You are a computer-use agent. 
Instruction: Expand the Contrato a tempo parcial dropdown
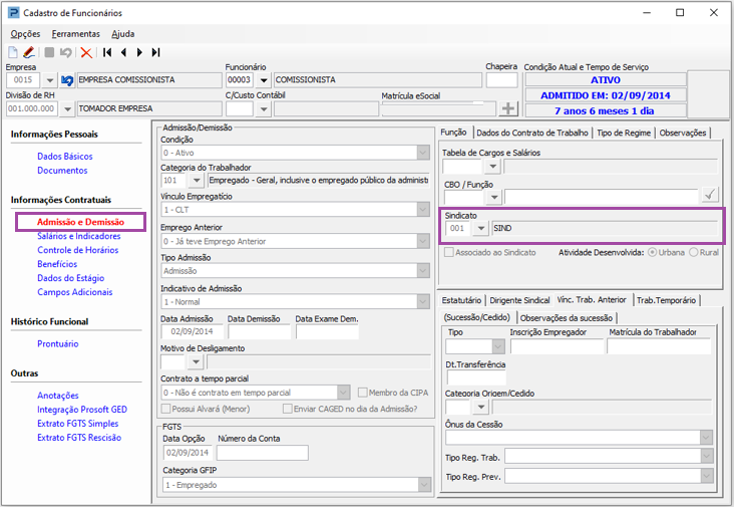[343, 392]
